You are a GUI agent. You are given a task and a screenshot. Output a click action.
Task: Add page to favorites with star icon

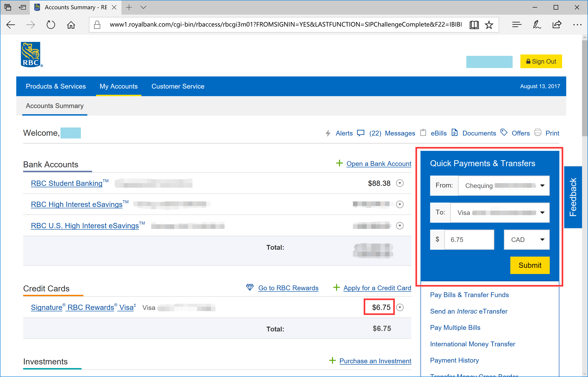pyautogui.click(x=489, y=25)
